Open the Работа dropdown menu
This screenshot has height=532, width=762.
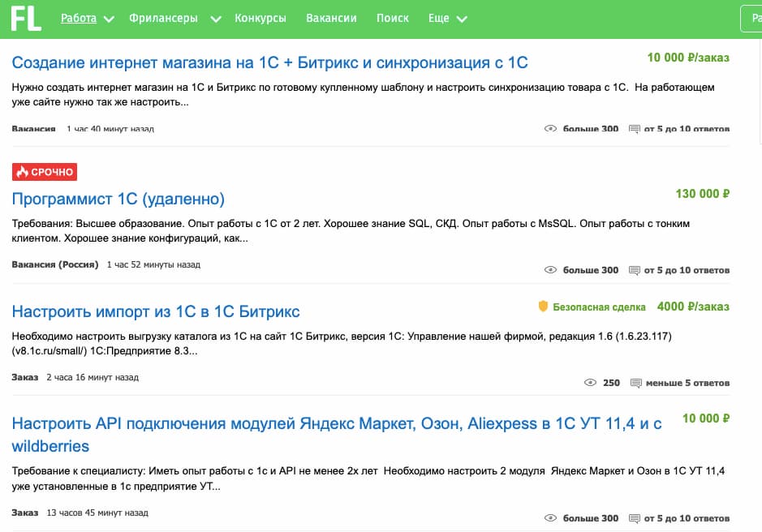(x=78, y=17)
